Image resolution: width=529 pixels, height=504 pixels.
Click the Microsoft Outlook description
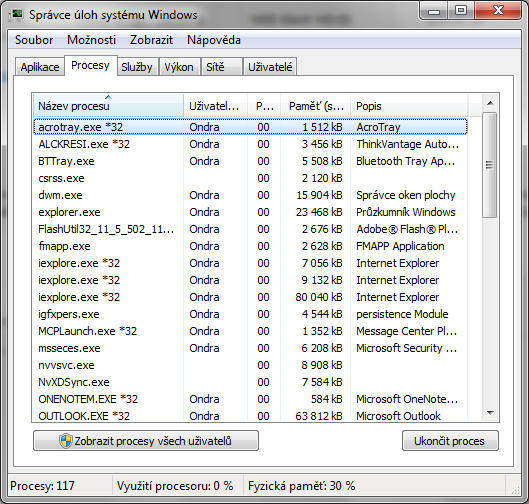398,416
